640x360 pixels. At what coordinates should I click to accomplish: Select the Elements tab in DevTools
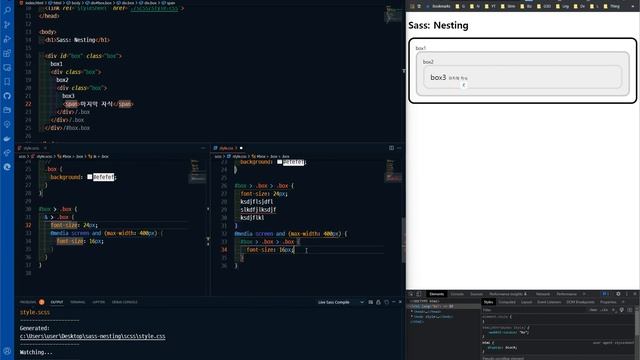(x=436, y=294)
